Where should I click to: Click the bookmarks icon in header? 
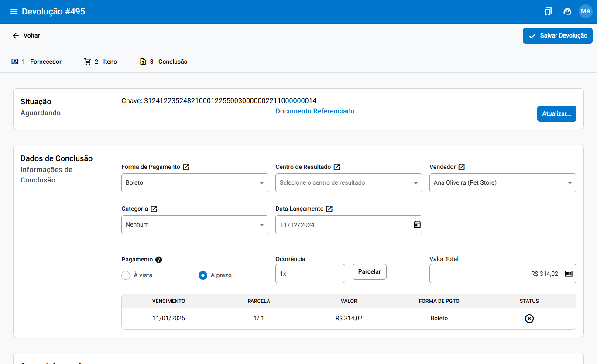pos(548,11)
